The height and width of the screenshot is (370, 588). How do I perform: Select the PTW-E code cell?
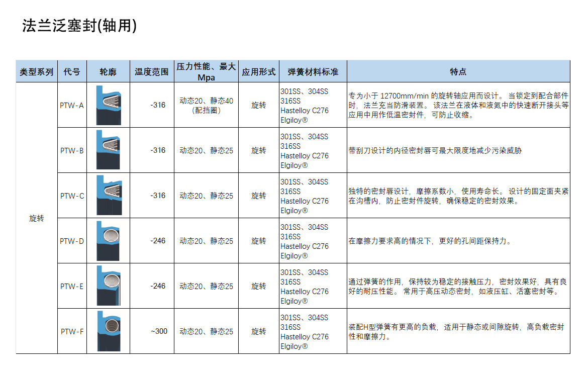click(72, 286)
